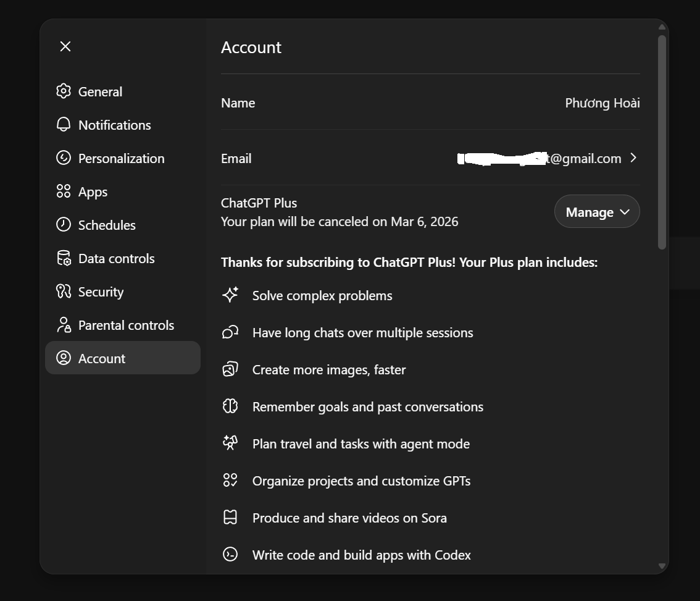This screenshot has width=700, height=601.
Task: Click the Thanks for subscribing heading
Action: click(409, 263)
